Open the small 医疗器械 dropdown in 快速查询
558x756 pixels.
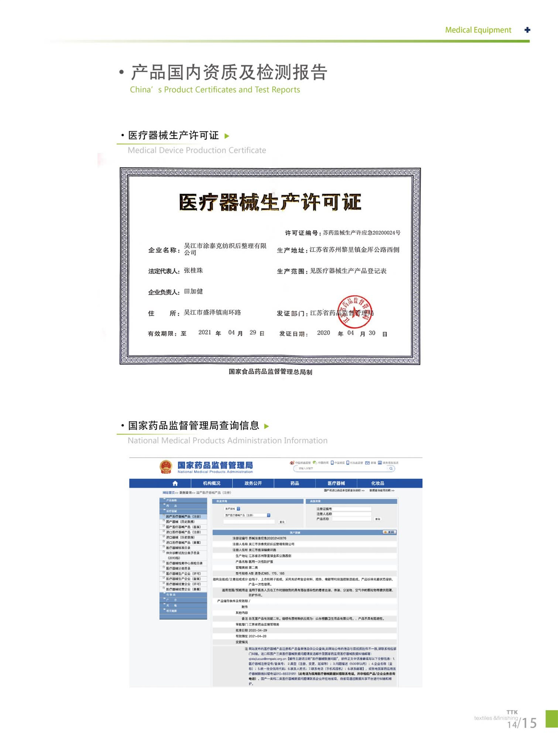click(232, 509)
